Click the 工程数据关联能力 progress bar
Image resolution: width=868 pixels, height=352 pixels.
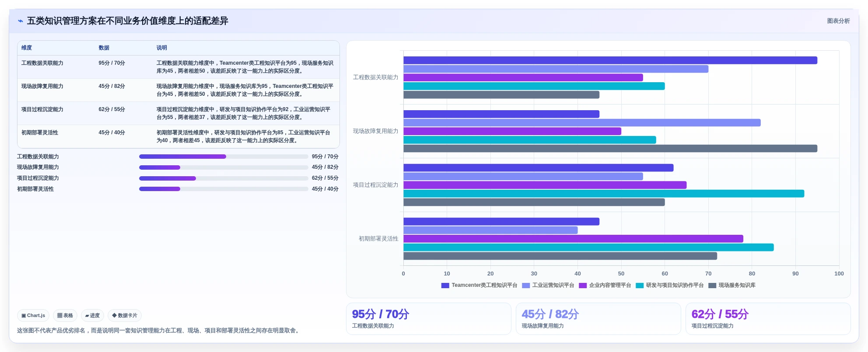click(224, 157)
